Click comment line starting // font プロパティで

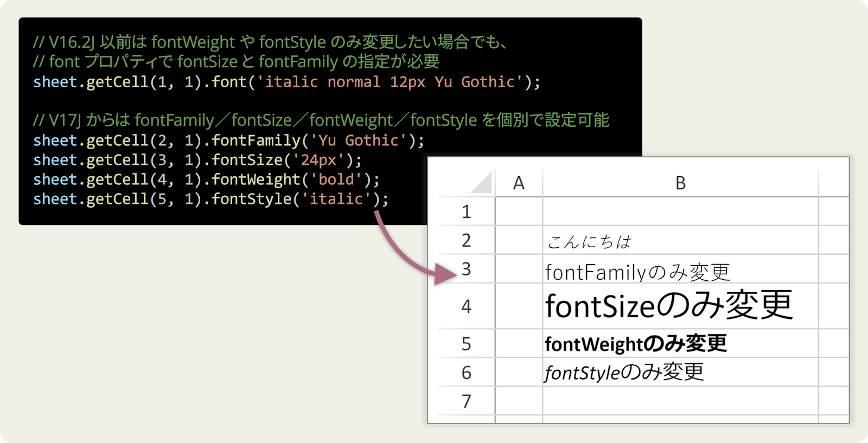[x=236, y=61]
